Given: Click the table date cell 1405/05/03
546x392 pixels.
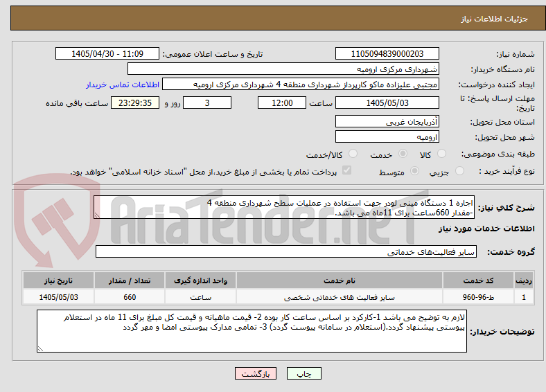Looking at the screenshot, I should click(58, 297).
